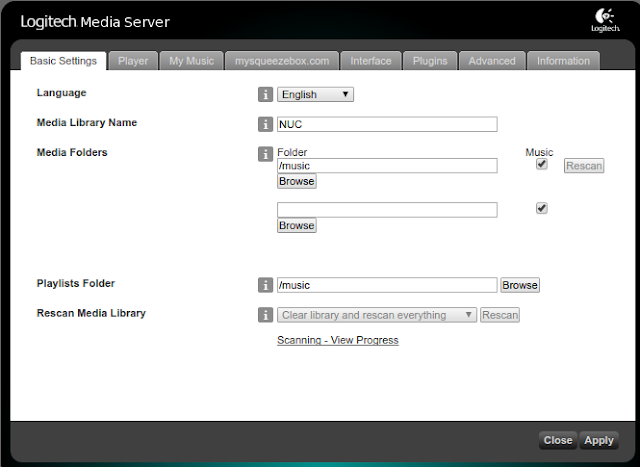View the Information tab
640x467 pixels.
563,61
